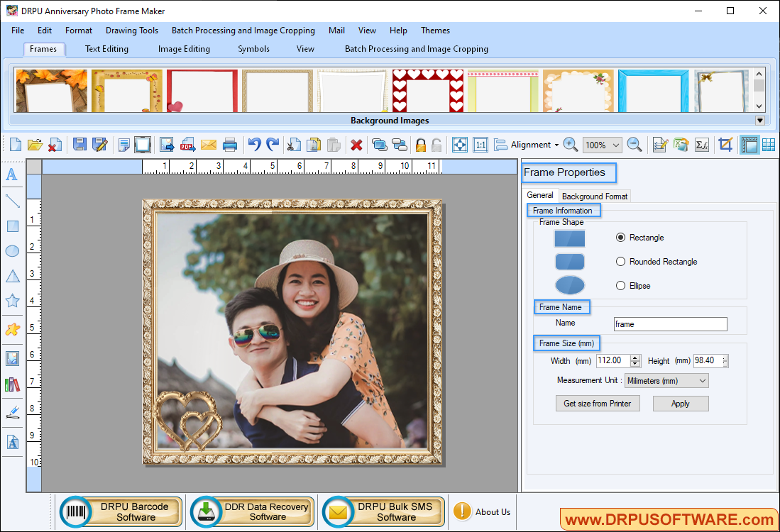Click the Undo arrow icon
Viewport: 780px width, 532px height.
pyautogui.click(x=253, y=145)
